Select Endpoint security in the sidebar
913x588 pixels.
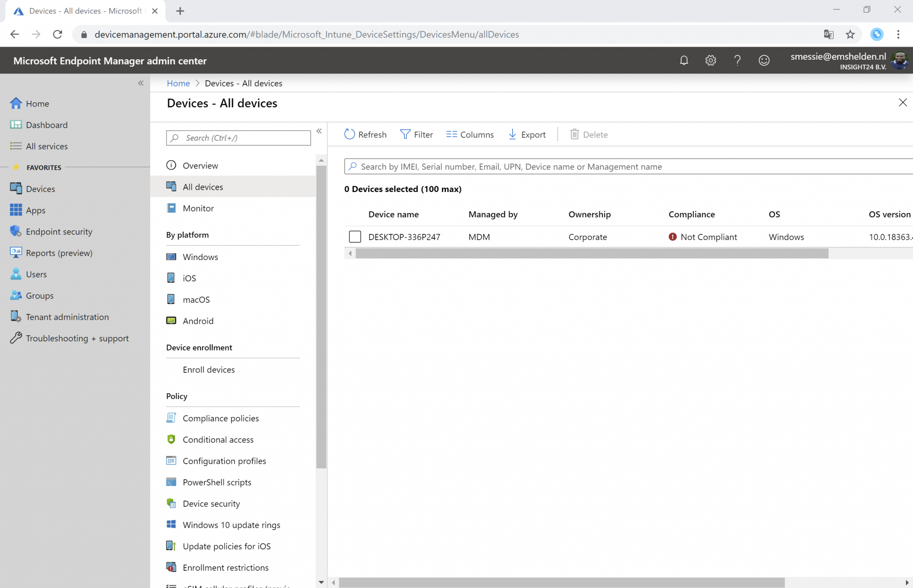pyautogui.click(x=59, y=232)
